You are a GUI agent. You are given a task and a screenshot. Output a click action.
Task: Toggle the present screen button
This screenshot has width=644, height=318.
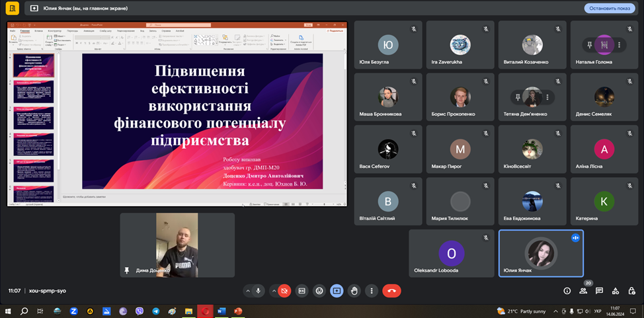pos(337,291)
